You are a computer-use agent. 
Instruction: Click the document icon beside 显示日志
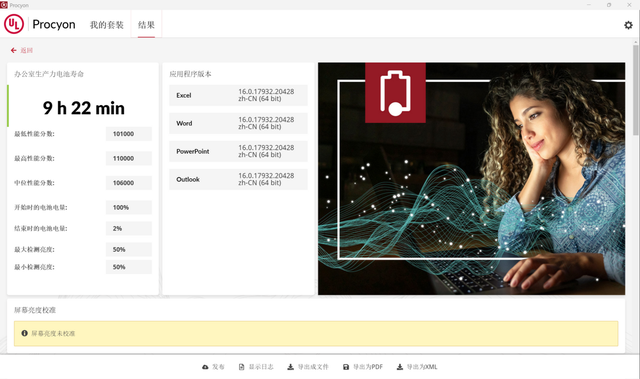pos(241,367)
